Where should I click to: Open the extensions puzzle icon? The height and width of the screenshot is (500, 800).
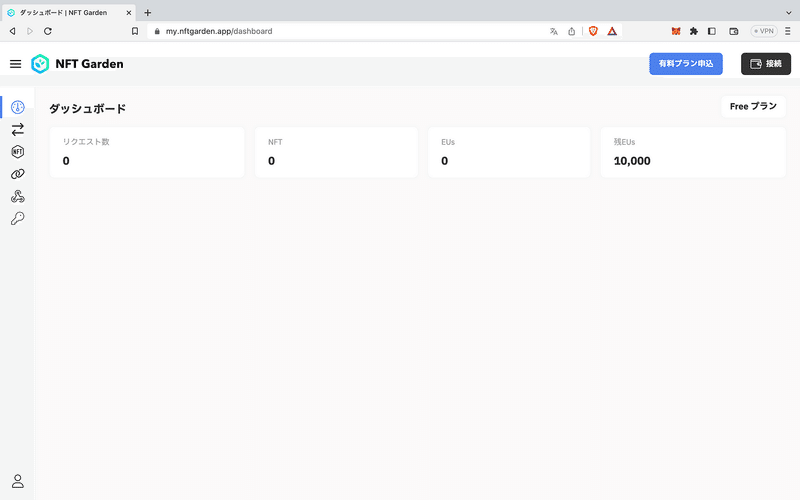pyautogui.click(x=693, y=31)
